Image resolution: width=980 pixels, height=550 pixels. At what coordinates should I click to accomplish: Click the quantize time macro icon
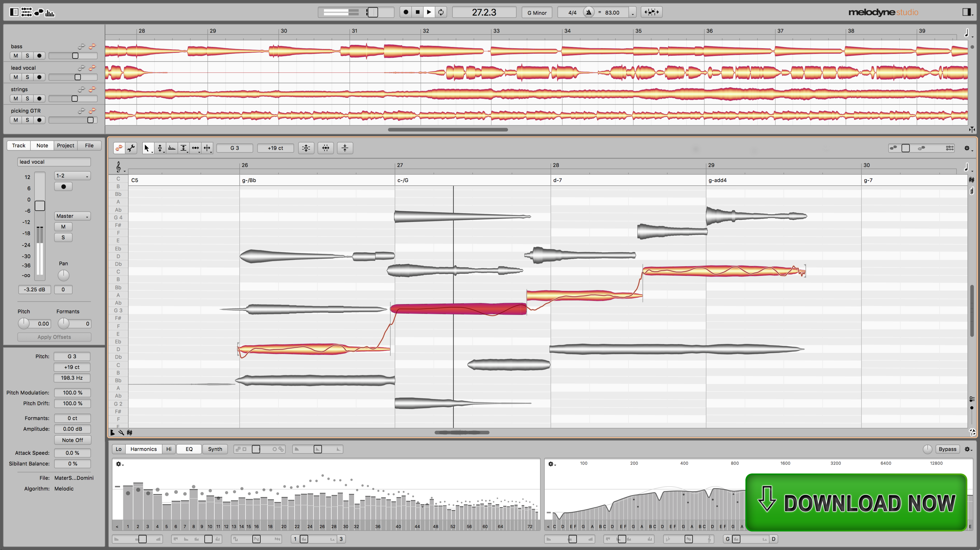point(326,148)
